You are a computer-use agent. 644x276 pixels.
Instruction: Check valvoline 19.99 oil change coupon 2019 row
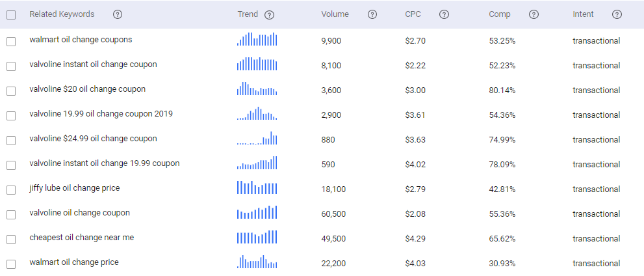pos(11,116)
